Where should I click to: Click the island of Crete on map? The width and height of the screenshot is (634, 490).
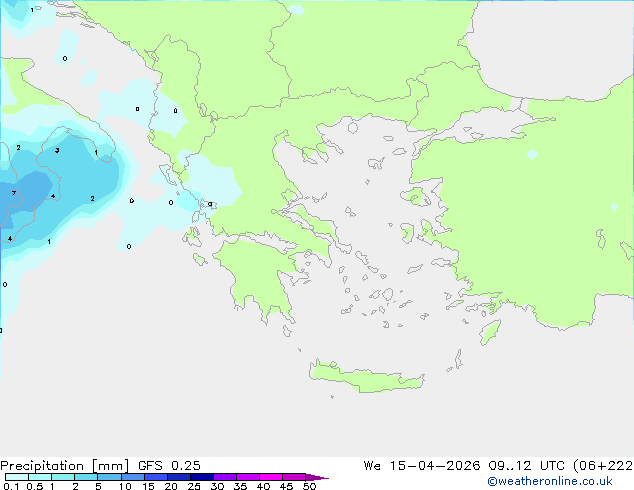pyautogui.click(x=366, y=377)
